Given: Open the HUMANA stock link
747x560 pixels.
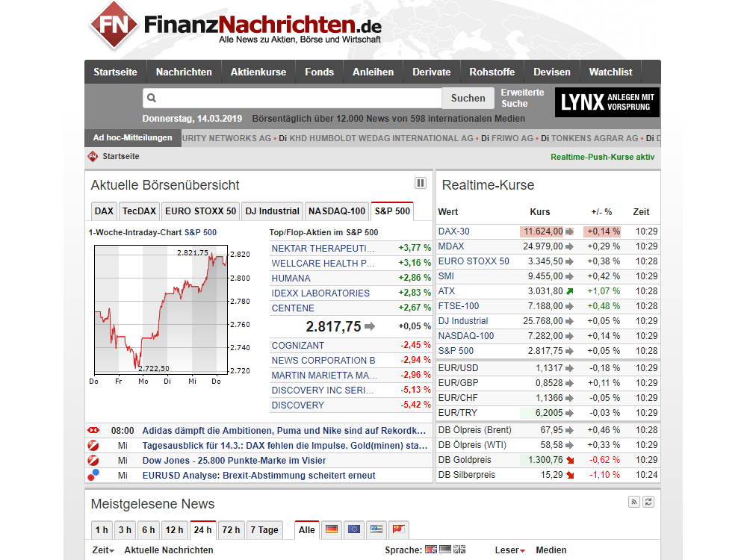Looking at the screenshot, I should pos(291,278).
